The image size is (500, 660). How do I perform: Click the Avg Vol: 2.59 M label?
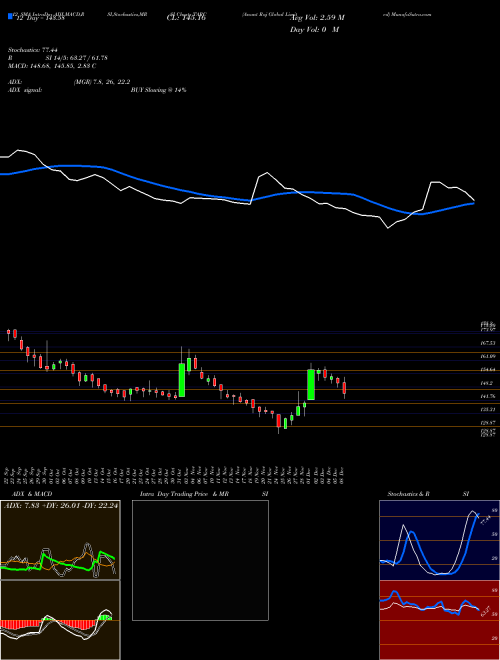pos(317,18)
